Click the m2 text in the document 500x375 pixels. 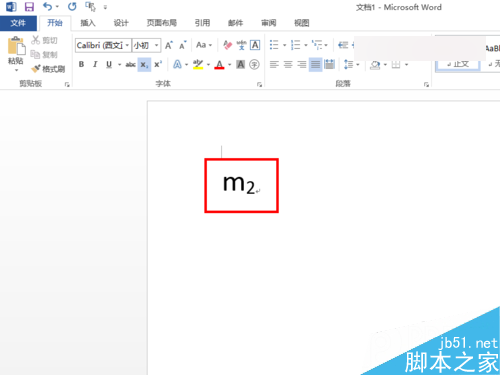239,184
